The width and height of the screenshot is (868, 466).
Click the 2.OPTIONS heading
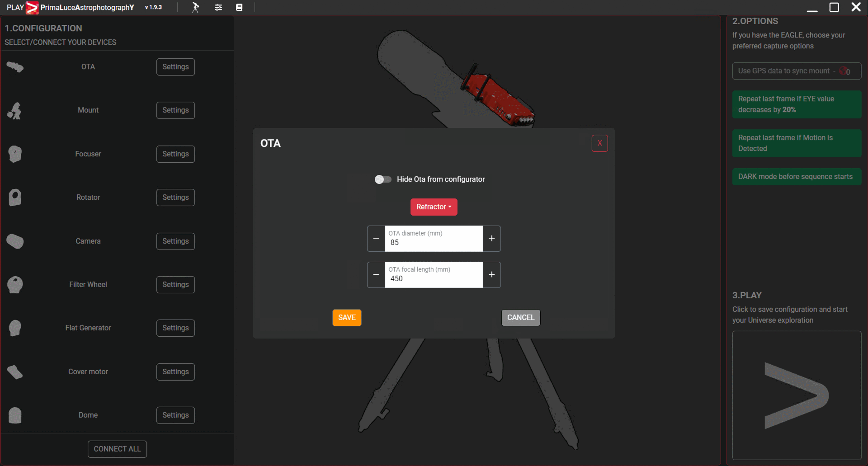pos(755,21)
